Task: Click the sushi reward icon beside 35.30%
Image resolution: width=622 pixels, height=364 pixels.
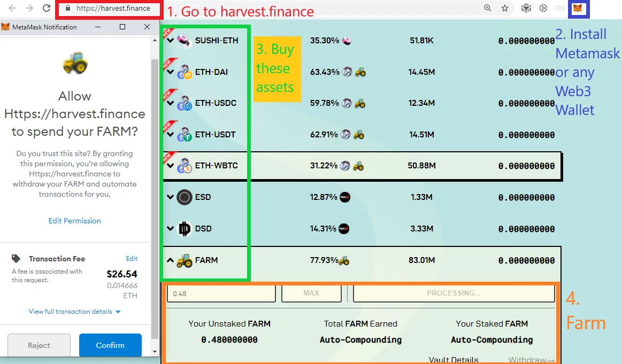Action: click(x=347, y=41)
